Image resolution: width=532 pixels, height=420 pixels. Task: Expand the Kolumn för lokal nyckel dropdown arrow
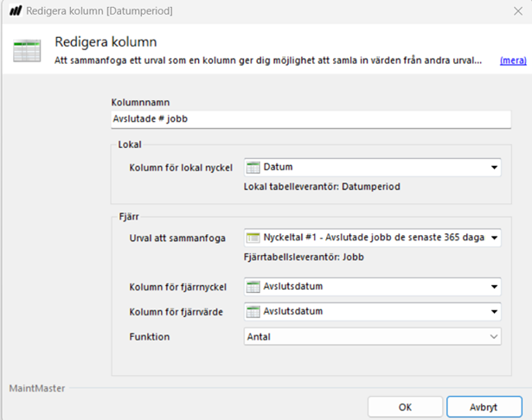click(x=495, y=168)
